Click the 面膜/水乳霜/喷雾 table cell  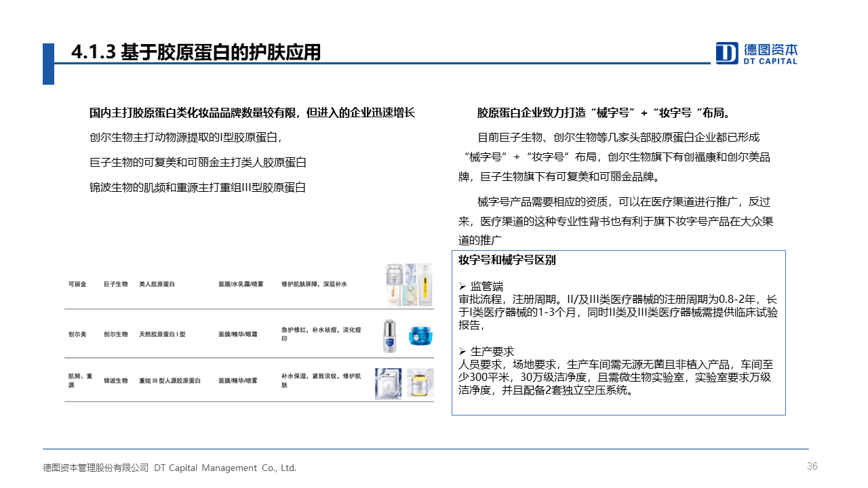pyautogui.click(x=240, y=285)
